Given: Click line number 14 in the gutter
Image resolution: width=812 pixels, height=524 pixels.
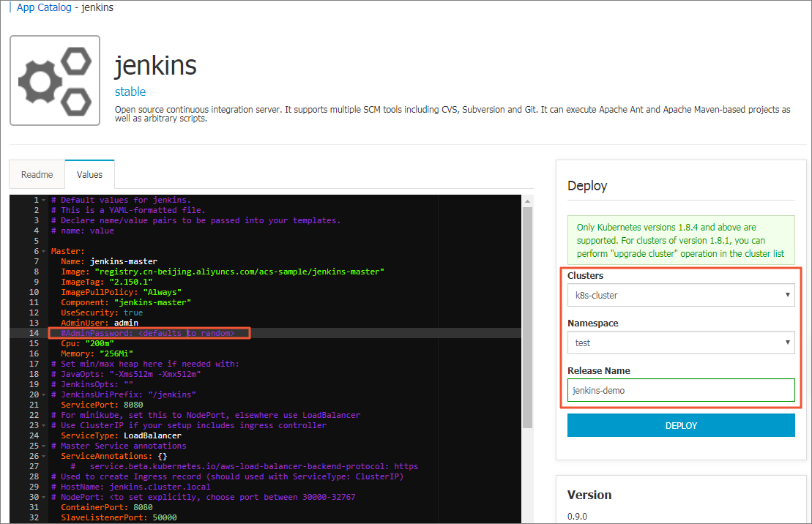Looking at the screenshot, I should 32,334.
